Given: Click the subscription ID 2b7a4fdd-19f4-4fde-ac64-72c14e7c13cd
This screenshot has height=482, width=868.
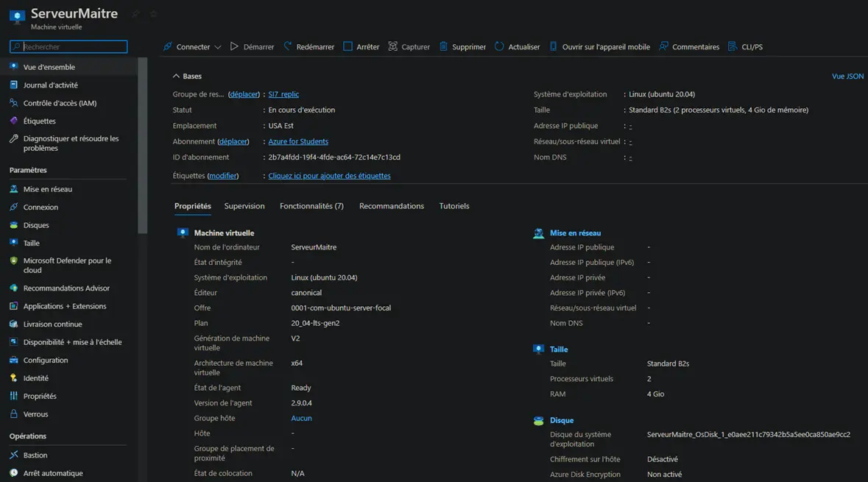Looking at the screenshot, I should (334, 157).
